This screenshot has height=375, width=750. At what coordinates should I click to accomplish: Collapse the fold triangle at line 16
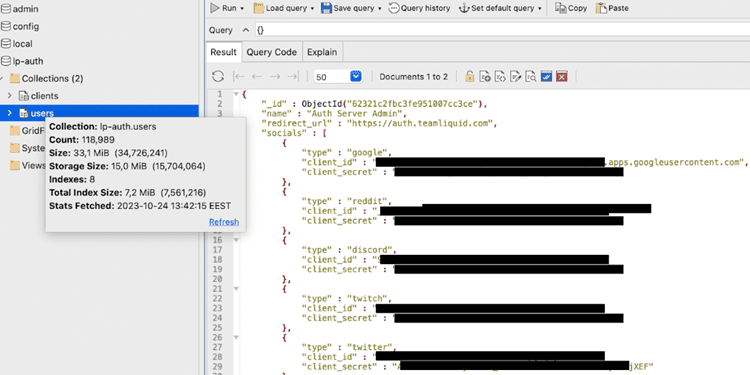coord(235,240)
